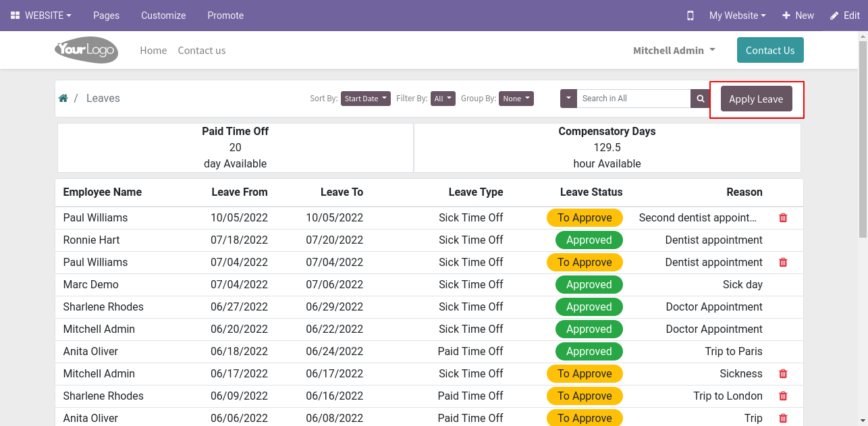
Task: Click the Approved badge for Marc Demo
Action: coord(589,285)
